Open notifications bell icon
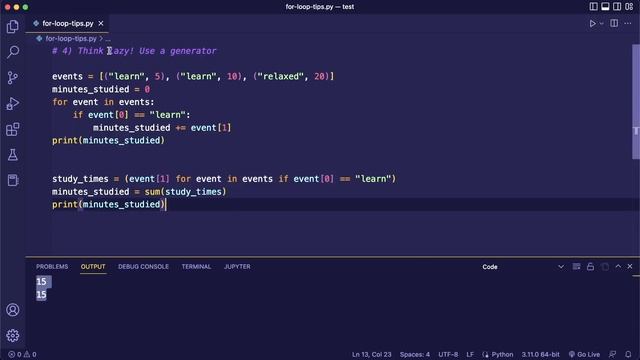640x360 pixels. [x=628, y=354]
